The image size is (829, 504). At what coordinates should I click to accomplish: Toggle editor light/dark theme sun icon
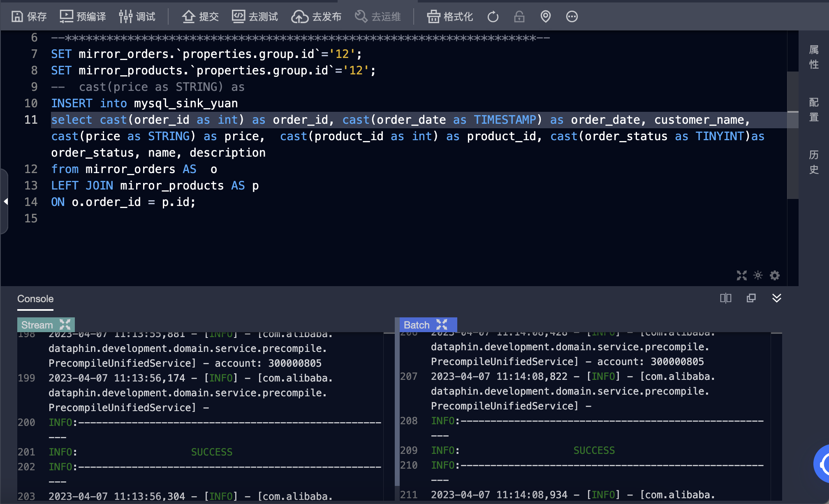758,275
